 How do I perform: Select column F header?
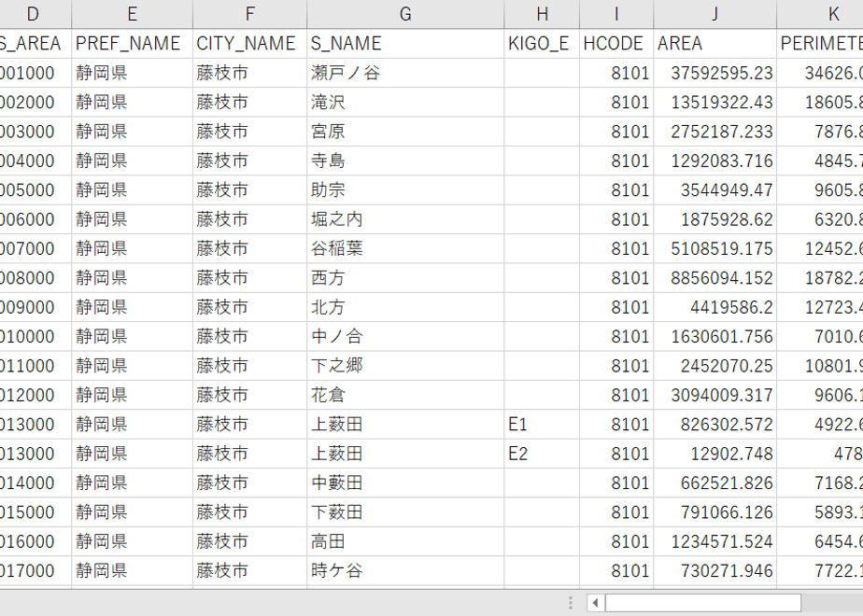(x=250, y=14)
